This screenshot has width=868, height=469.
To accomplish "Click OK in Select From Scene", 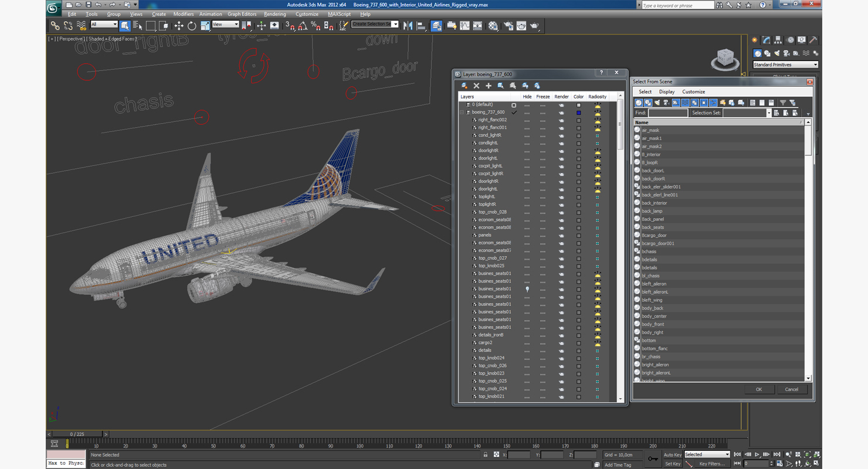I will point(759,389).
